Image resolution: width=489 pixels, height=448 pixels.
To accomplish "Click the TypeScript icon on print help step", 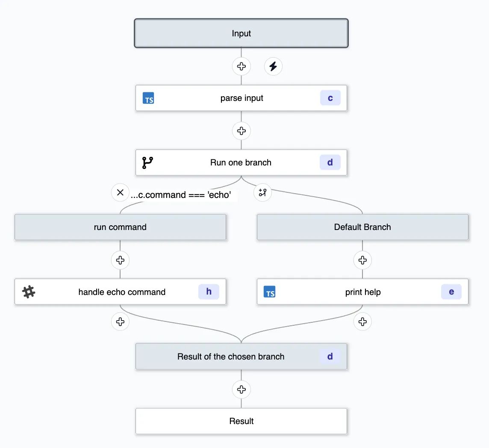I will [270, 292].
